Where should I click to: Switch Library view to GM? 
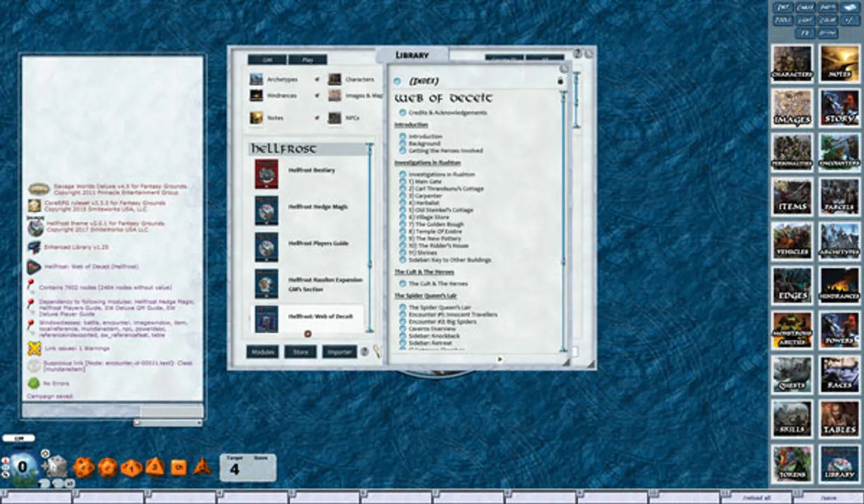tap(267, 60)
